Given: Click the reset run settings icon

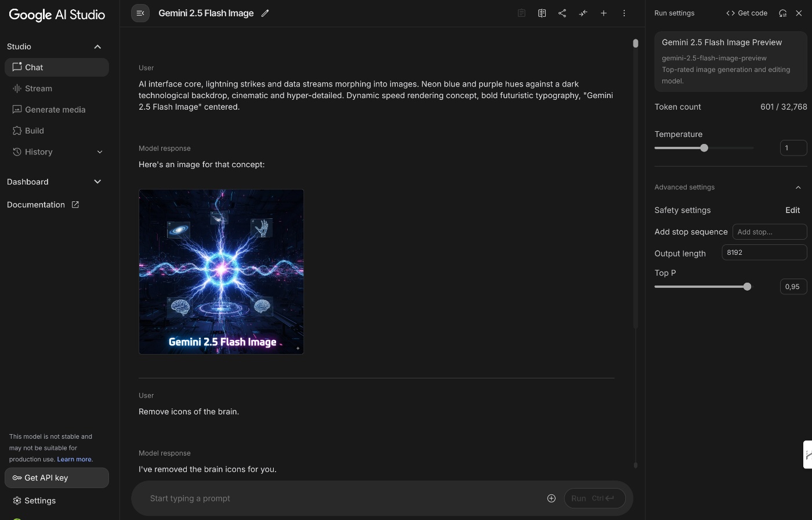Looking at the screenshot, I should 782,13.
